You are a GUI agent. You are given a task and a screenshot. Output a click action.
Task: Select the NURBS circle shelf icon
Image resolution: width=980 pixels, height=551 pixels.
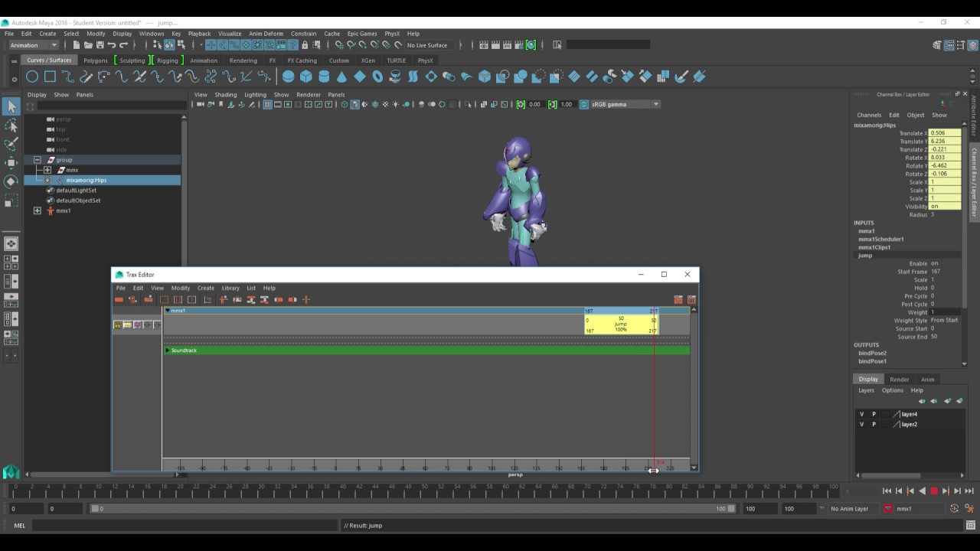[x=32, y=77]
